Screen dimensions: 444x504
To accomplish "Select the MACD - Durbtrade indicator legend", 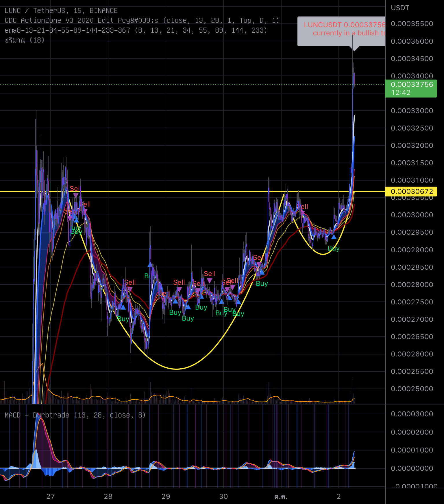I will pos(75,415).
